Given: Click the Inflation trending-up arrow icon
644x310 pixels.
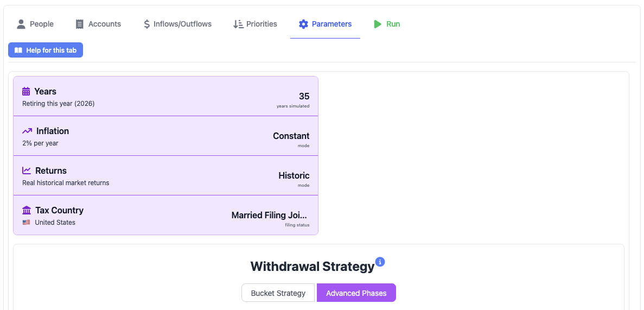Looking at the screenshot, I should 27,131.
